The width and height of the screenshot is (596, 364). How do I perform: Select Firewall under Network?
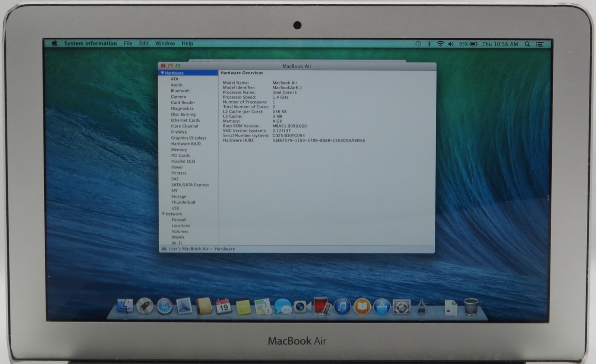click(x=179, y=220)
